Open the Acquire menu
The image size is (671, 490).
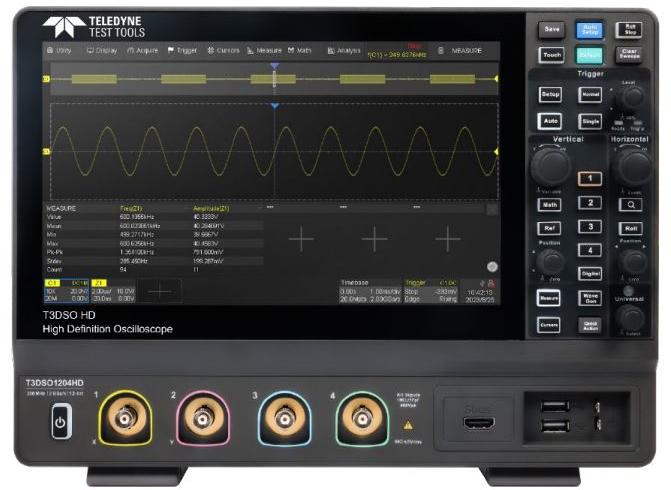[143, 50]
